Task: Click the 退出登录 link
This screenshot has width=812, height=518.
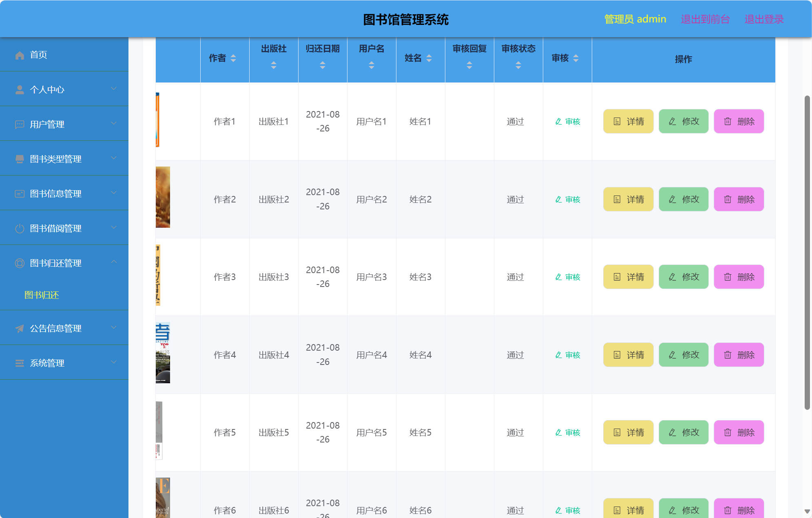Action: click(764, 19)
